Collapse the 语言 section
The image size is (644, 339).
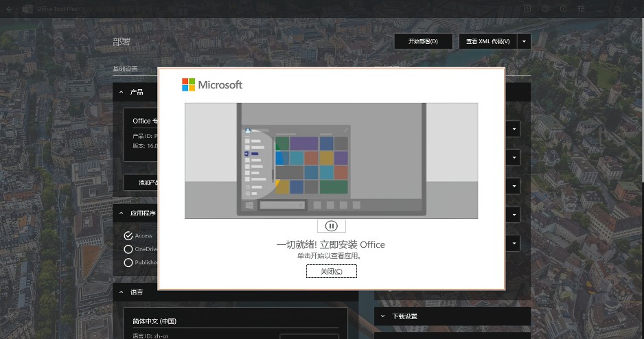(121, 292)
